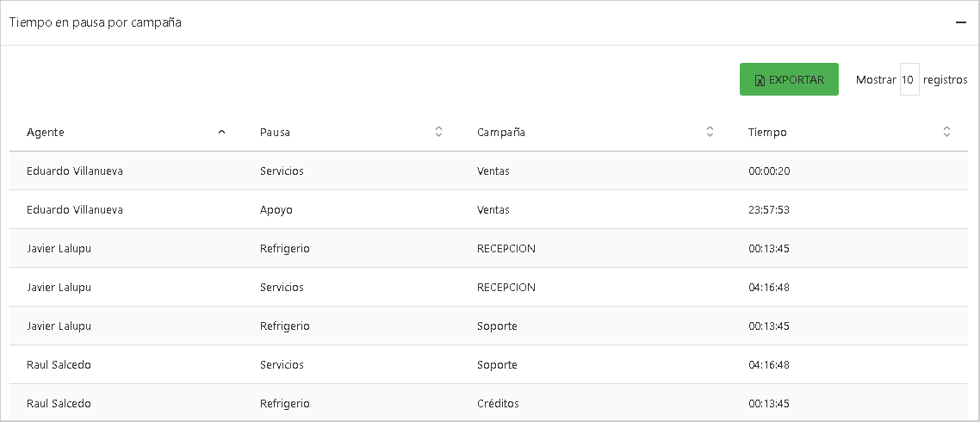The height and width of the screenshot is (422, 980).
Task: Toggle sorting arrows on Campaña column
Action: point(710,132)
